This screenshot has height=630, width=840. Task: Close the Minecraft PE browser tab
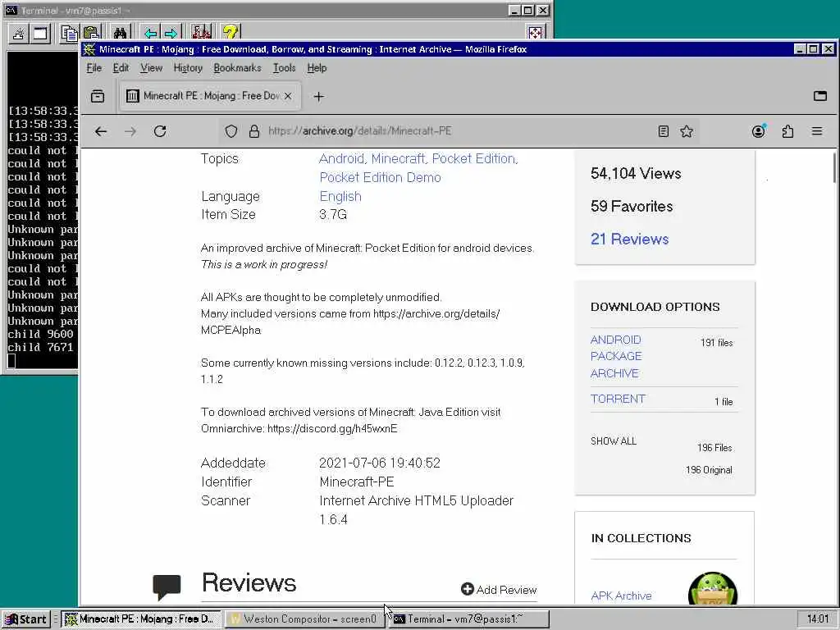pos(288,96)
